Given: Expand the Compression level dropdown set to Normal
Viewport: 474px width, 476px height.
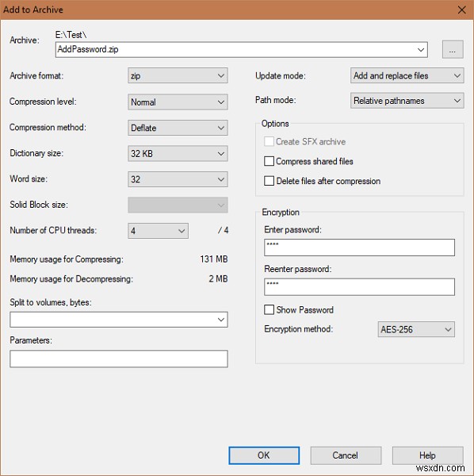Looking at the screenshot, I should 178,102.
